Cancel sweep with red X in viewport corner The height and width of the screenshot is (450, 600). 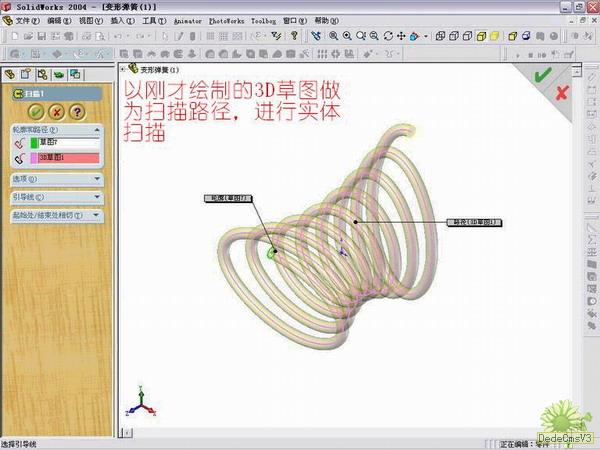coord(562,92)
